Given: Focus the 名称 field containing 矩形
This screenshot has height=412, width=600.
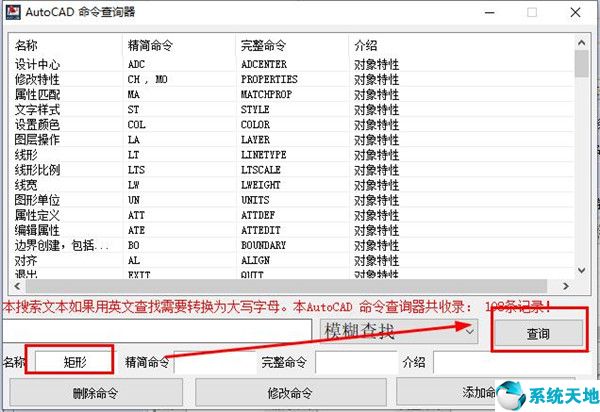Looking at the screenshot, I should (74, 362).
